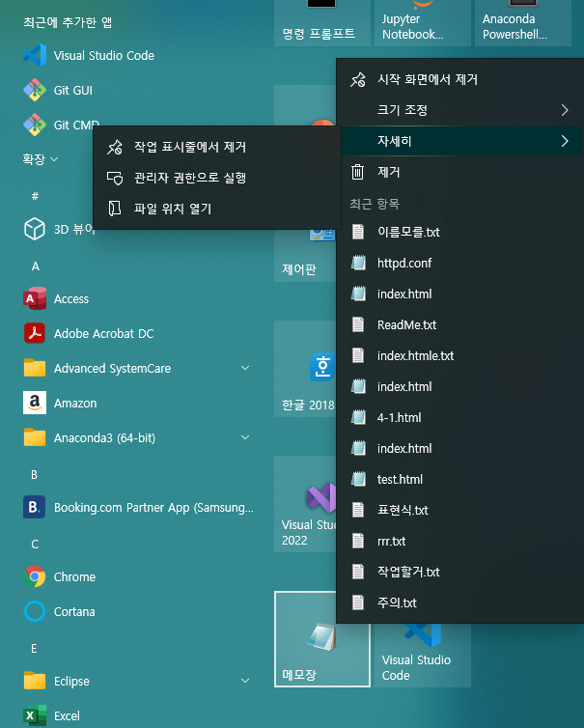Image resolution: width=584 pixels, height=728 pixels.
Task: Launch Git GUI app icon
Action: click(x=35, y=90)
